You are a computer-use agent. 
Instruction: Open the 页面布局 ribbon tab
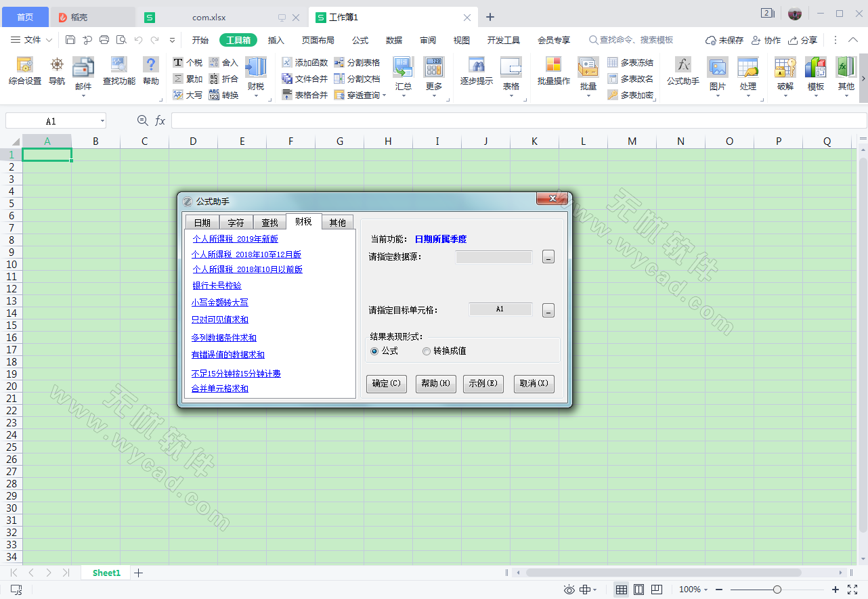pos(318,40)
